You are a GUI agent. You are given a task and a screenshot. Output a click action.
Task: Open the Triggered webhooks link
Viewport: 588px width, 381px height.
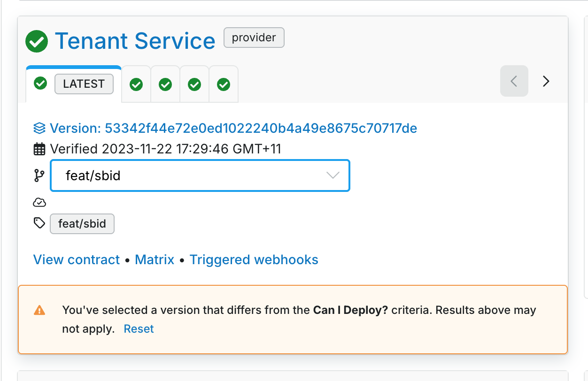254,259
